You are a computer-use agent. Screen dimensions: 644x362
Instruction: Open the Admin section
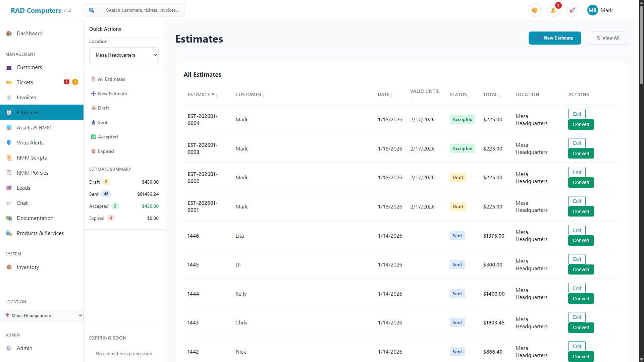[24, 348]
